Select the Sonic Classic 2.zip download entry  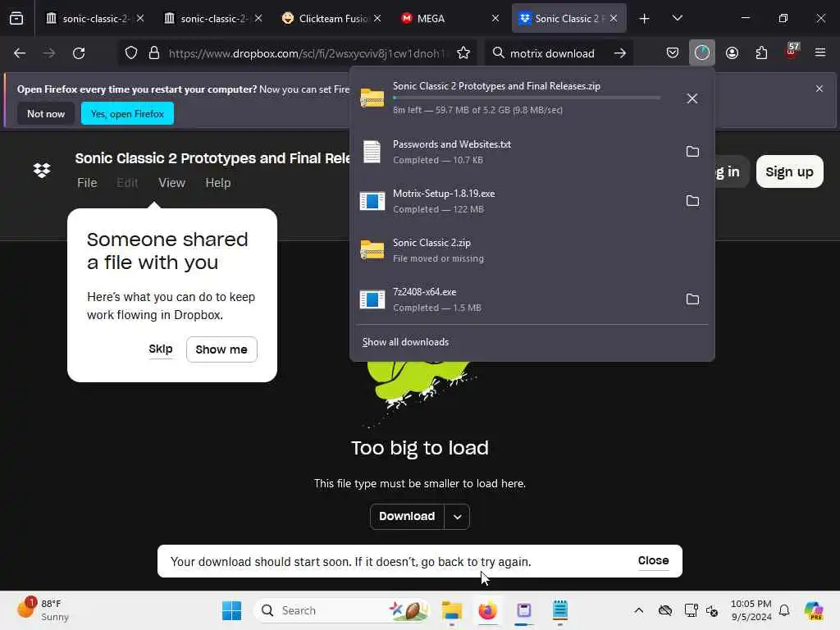pos(532,250)
